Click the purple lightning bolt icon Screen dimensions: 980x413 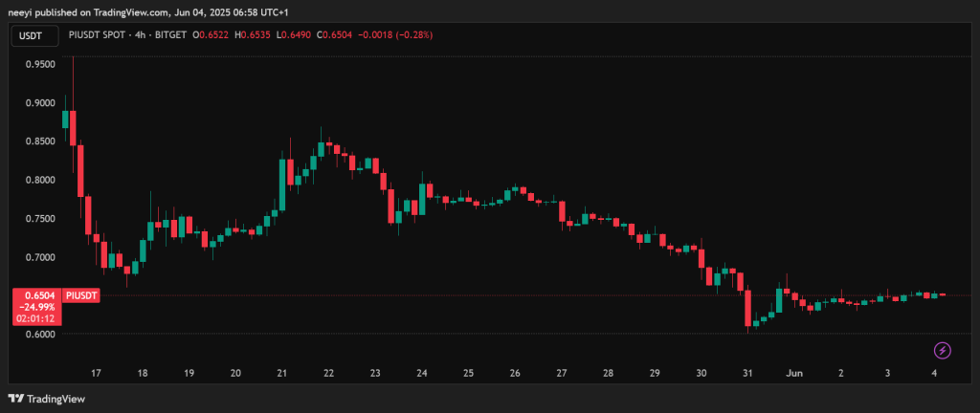pyautogui.click(x=942, y=351)
